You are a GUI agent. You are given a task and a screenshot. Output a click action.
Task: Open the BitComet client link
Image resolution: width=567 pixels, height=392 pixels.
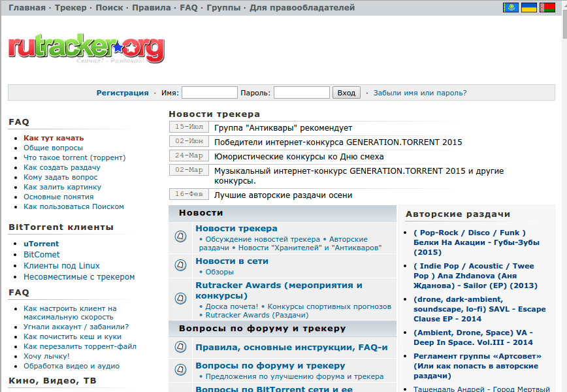click(42, 255)
